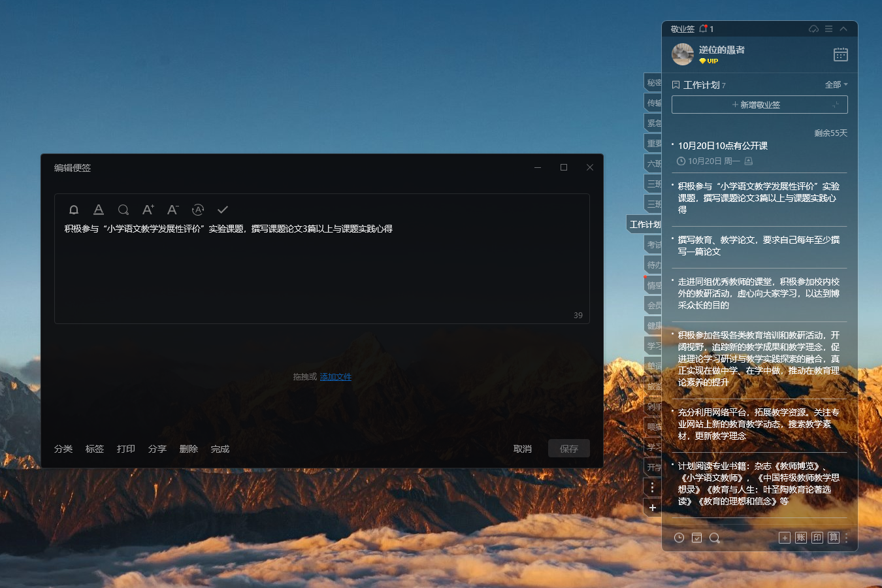Click 删除 to delete the note
882x588 pixels.
[189, 449]
